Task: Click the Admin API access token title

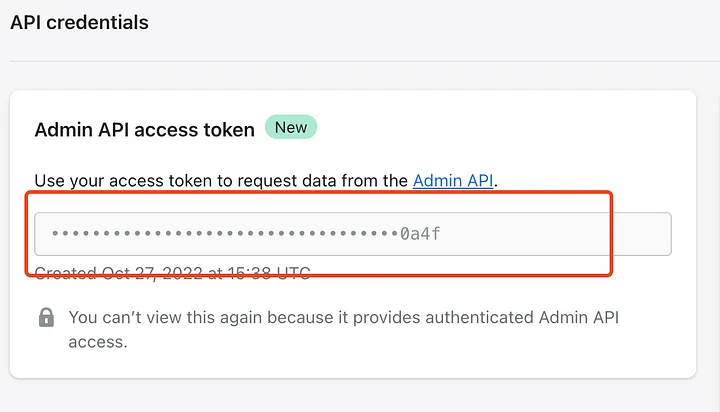Action: click(143, 129)
